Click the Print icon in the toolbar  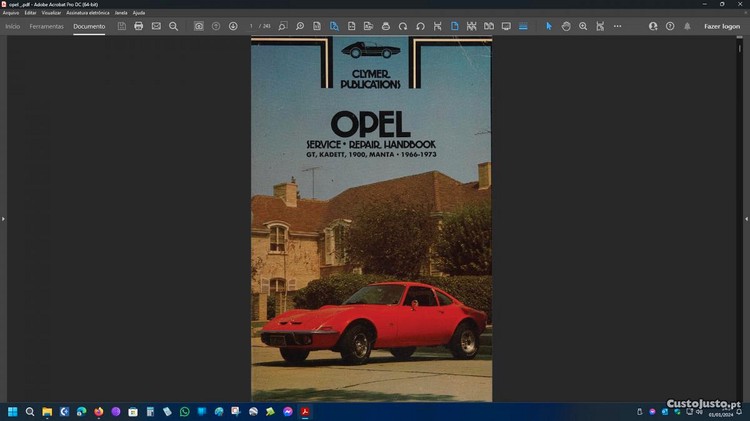click(139, 26)
